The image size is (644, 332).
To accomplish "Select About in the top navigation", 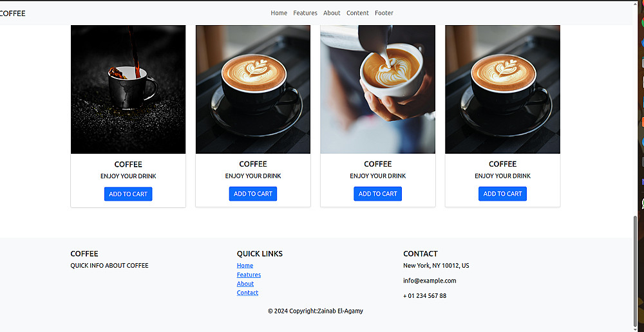I will pos(332,13).
